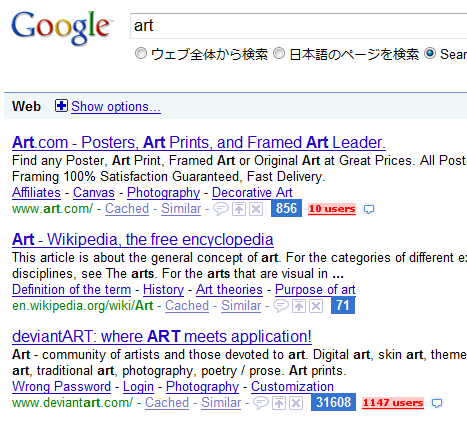Click the 71 blue badge on Wikipedia result
The height and width of the screenshot is (423, 467).
click(343, 305)
